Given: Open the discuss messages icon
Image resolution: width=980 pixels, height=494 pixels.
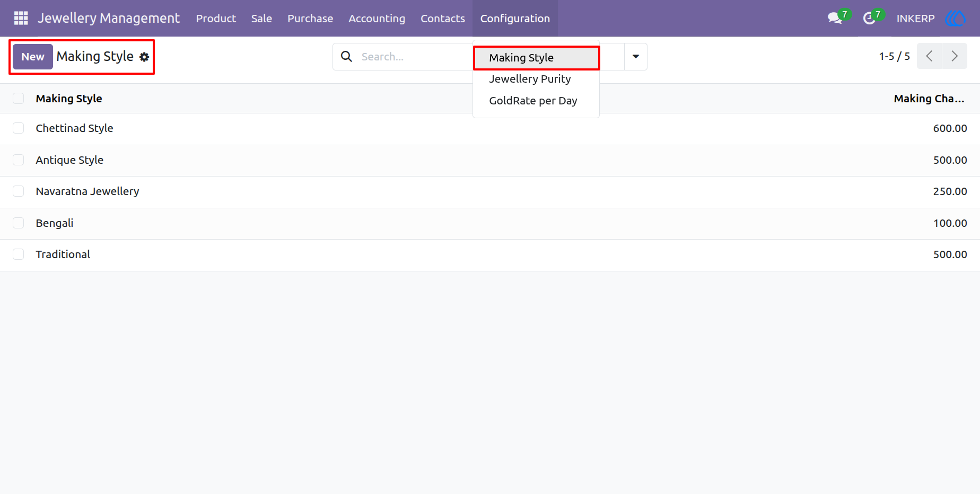Looking at the screenshot, I should coord(835,18).
